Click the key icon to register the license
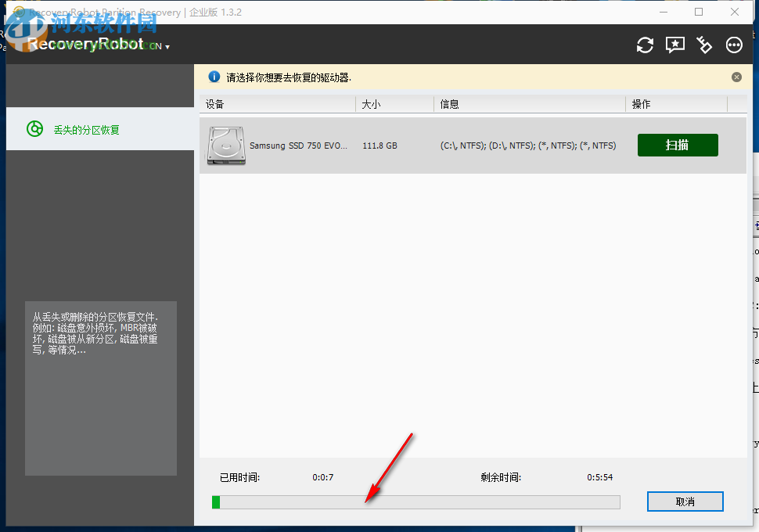The width and height of the screenshot is (759, 532). pyautogui.click(x=704, y=45)
